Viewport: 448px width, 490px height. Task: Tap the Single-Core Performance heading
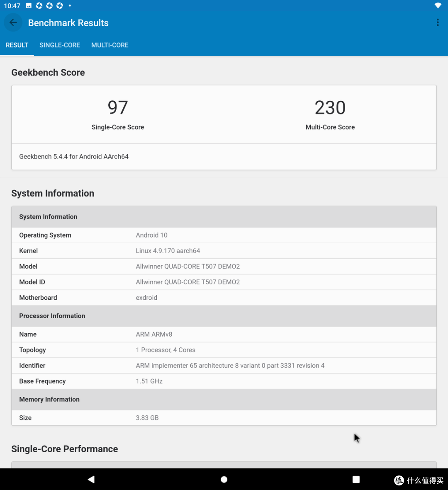pos(65,449)
